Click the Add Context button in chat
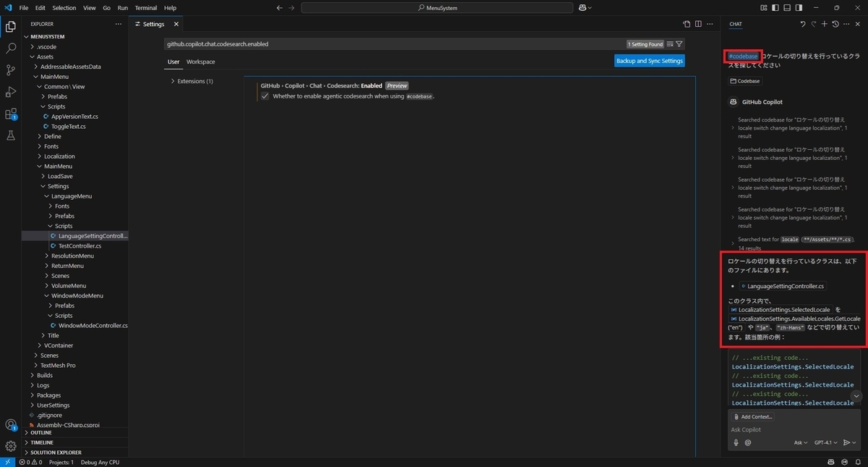This screenshot has width=868, height=467. point(752,416)
